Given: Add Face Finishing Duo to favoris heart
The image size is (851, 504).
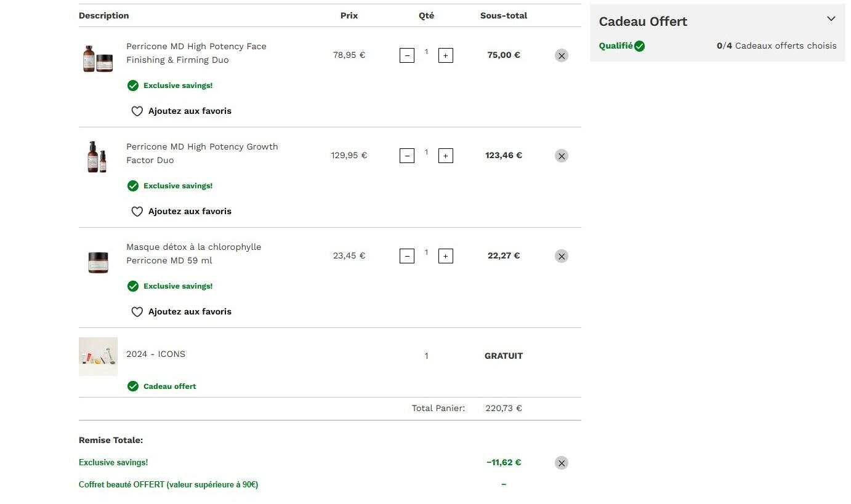Looking at the screenshot, I should coord(137,111).
